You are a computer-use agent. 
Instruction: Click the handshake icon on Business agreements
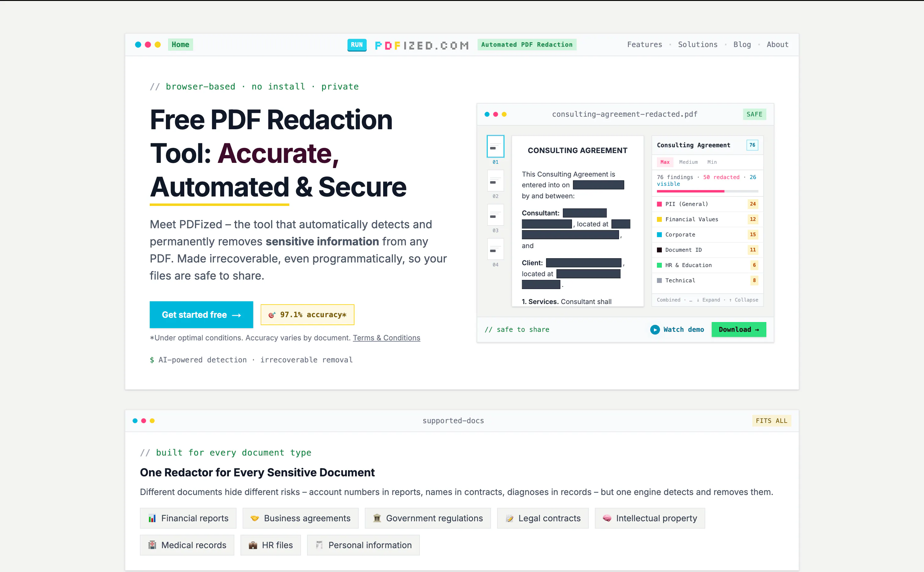[x=255, y=518]
